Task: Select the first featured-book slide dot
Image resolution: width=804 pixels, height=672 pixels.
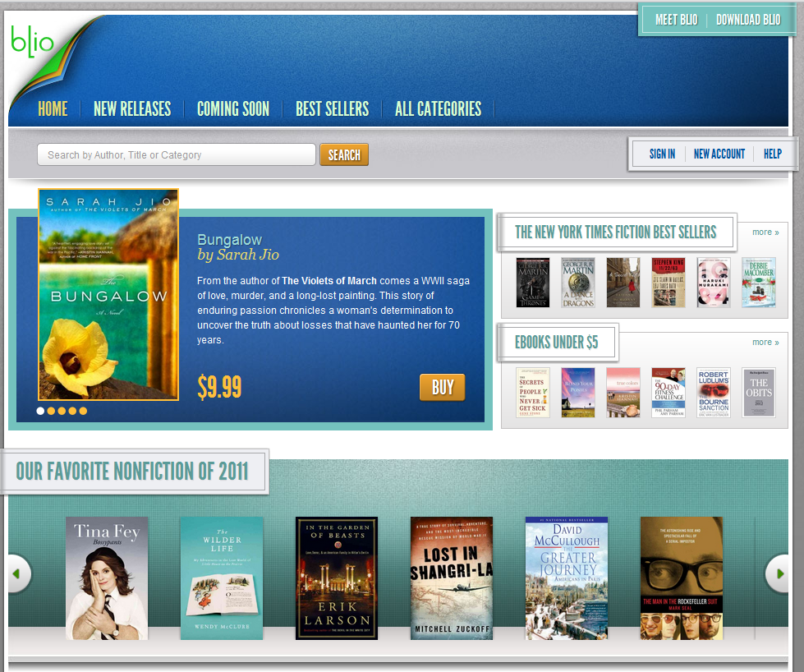Action: pos(40,411)
